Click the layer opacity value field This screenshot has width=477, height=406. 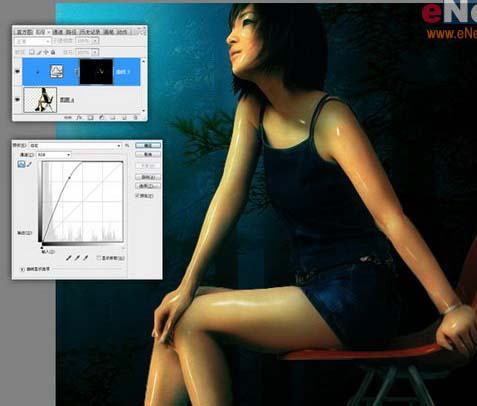coord(84,41)
